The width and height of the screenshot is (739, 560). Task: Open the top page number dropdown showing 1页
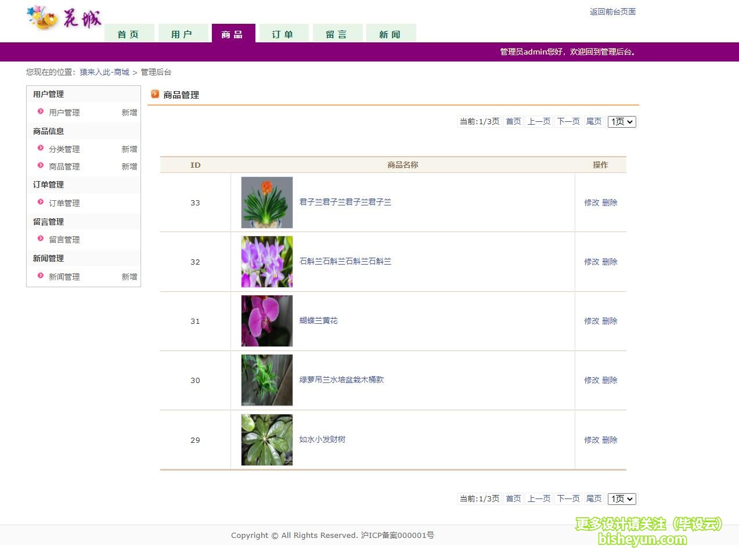[621, 121]
